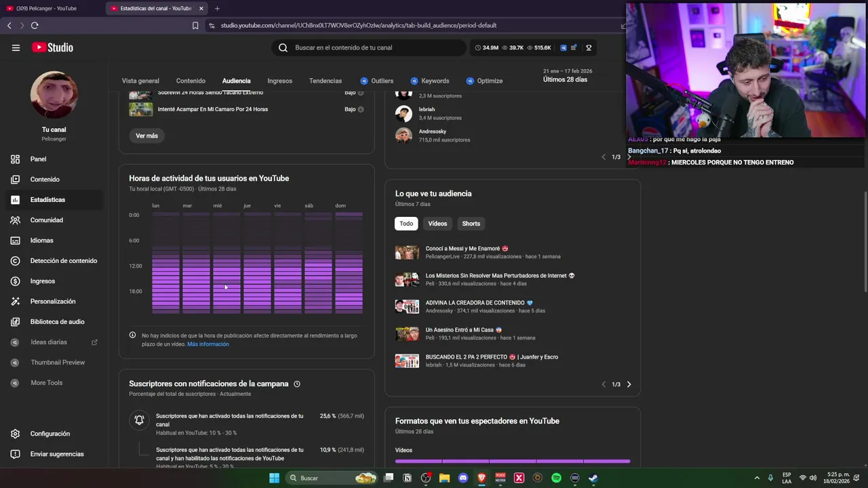Open Contenido in the sidebar
Image resolution: width=868 pixels, height=488 pixels.
coord(45,180)
